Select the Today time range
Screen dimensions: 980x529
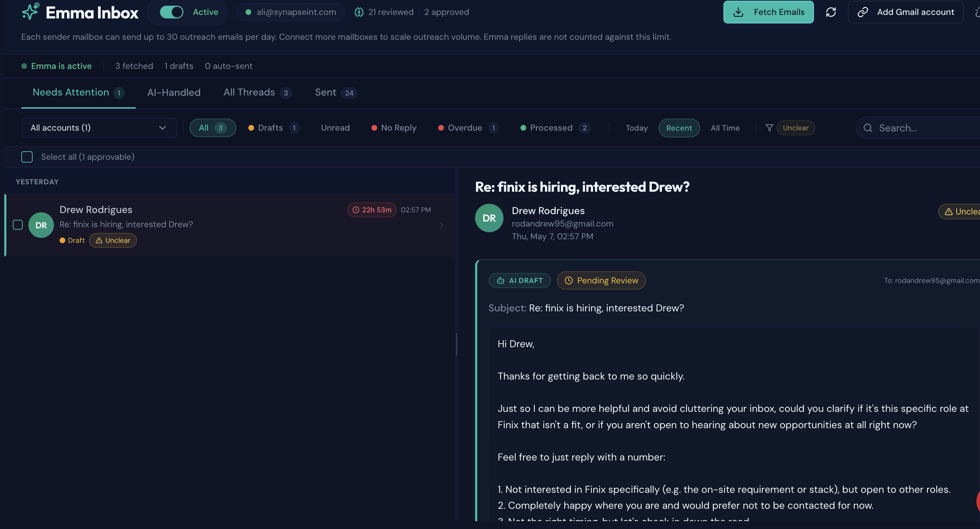[x=637, y=128]
